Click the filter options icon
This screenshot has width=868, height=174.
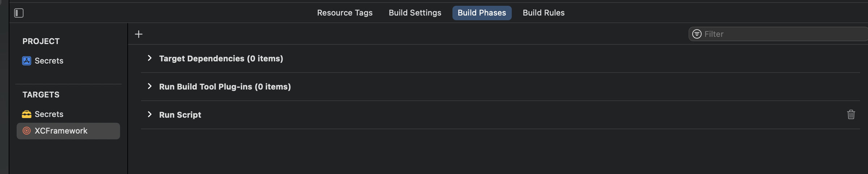[697, 34]
